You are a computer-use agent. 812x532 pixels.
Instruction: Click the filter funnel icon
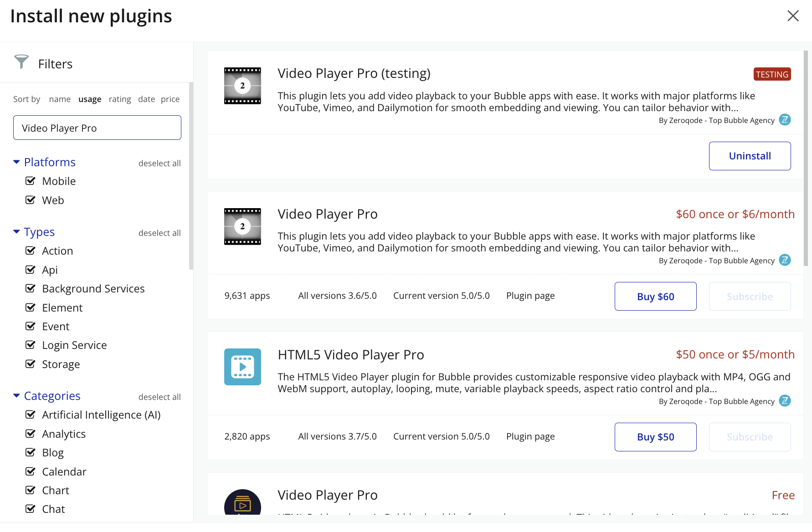(x=21, y=61)
